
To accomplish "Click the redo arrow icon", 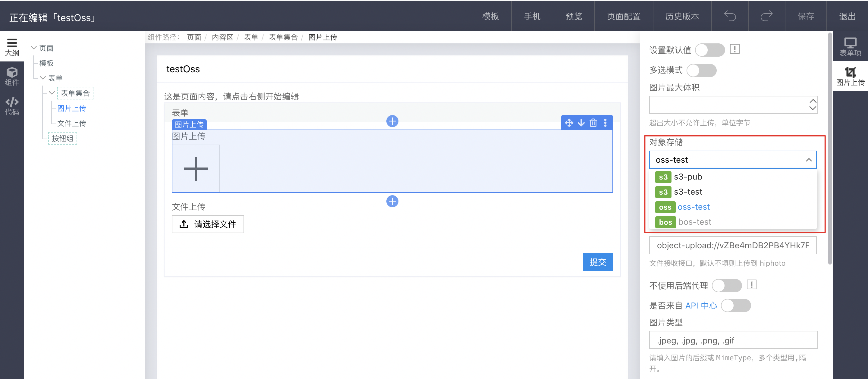I will (x=766, y=16).
